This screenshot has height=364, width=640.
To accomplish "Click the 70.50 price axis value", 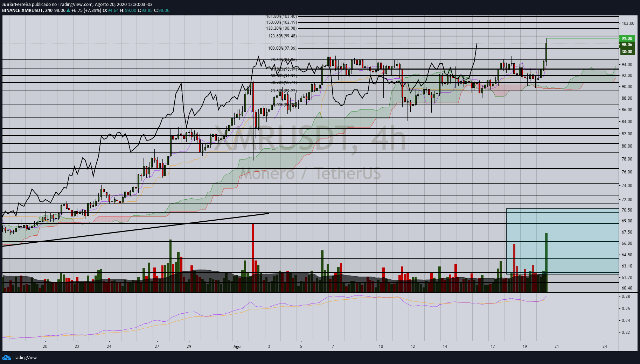I will [x=627, y=210].
